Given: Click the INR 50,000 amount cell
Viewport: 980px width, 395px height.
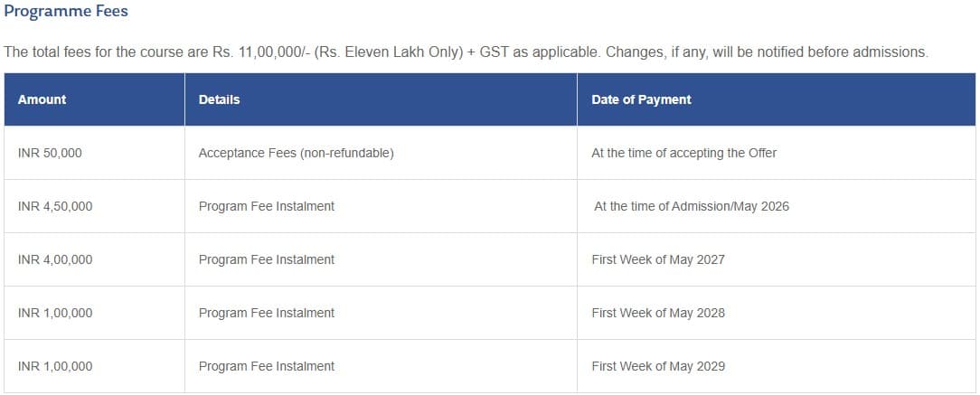Looking at the screenshot, I should pyautogui.click(x=50, y=153).
